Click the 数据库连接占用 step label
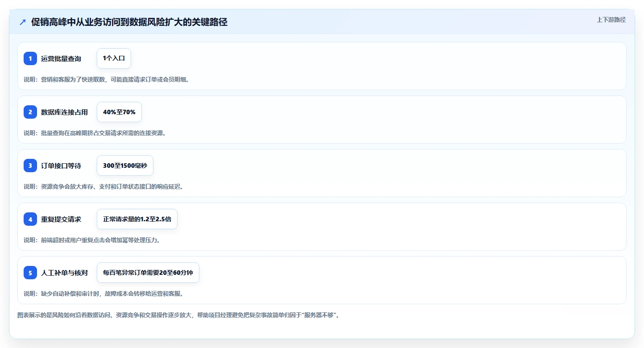This screenshot has height=348, width=644. coord(64,112)
